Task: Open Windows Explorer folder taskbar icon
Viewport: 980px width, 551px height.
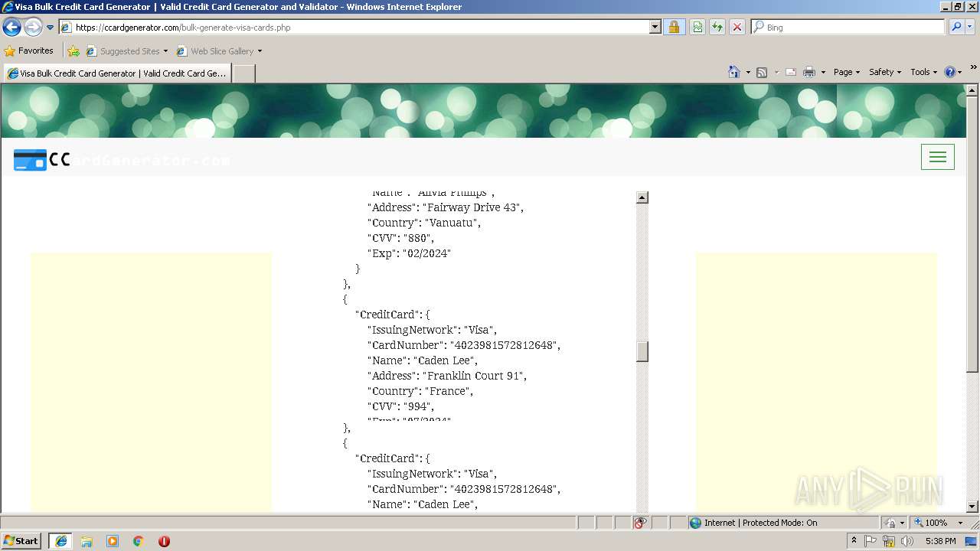Action: click(87, 541)
